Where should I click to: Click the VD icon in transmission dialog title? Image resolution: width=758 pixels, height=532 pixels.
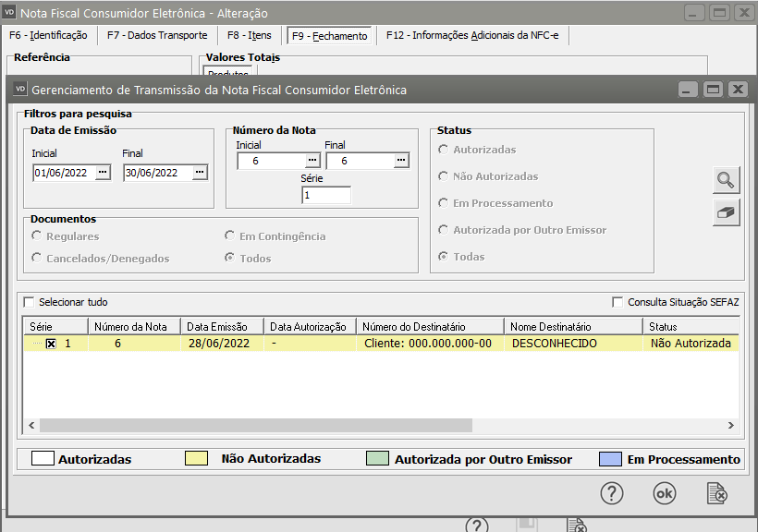tap(19, 90)
